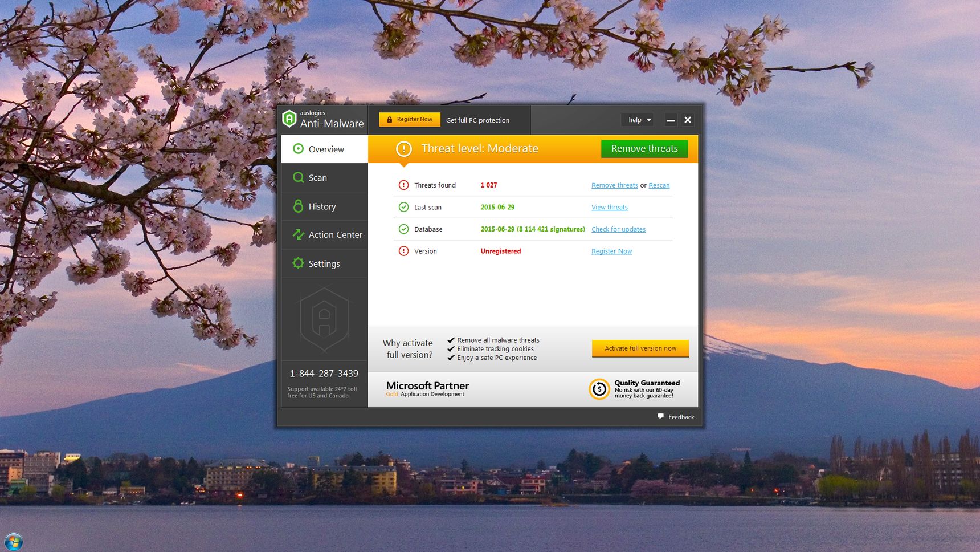
Task: Open the Overview tab
Action: tap(324, 149)
